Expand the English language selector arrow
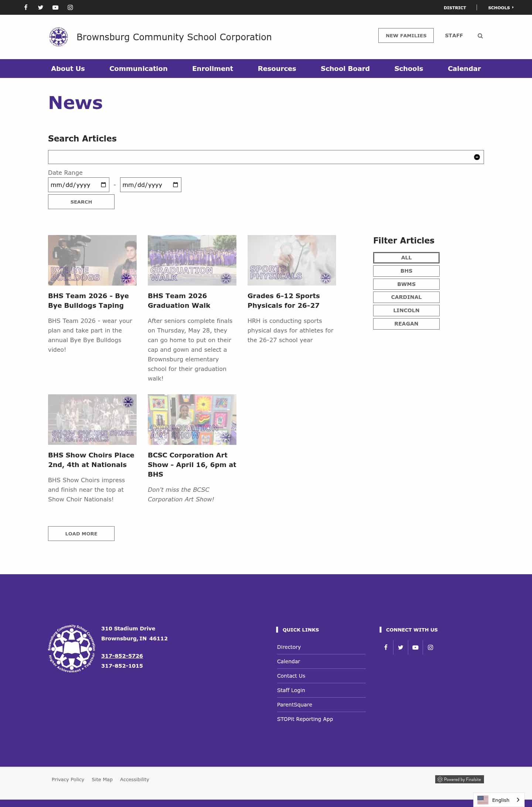Screen dimensions: 532x807 point(518,800)
